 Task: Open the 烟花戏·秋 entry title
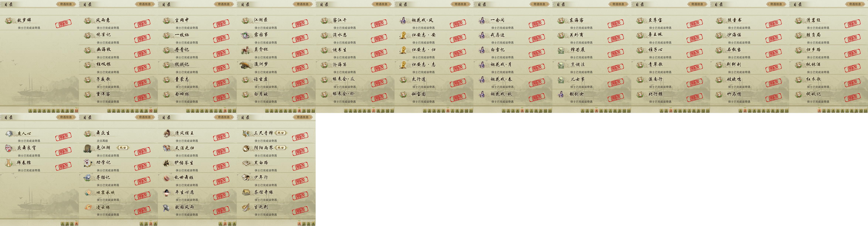coord(501,94)
